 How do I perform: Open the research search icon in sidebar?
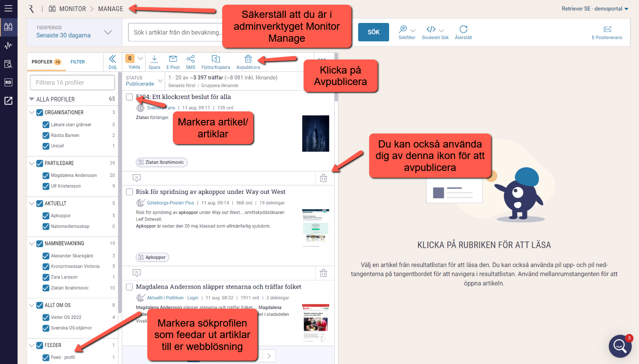[9, 64]
